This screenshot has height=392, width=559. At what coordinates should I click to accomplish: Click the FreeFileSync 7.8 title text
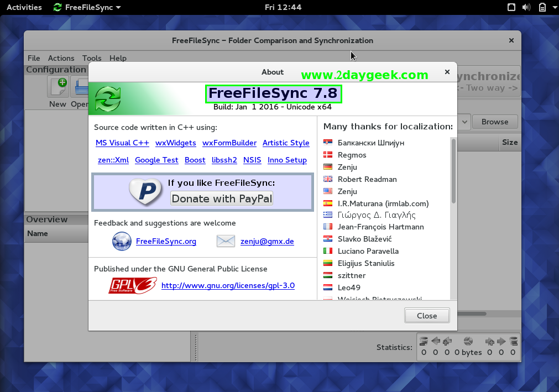point(273,93)
